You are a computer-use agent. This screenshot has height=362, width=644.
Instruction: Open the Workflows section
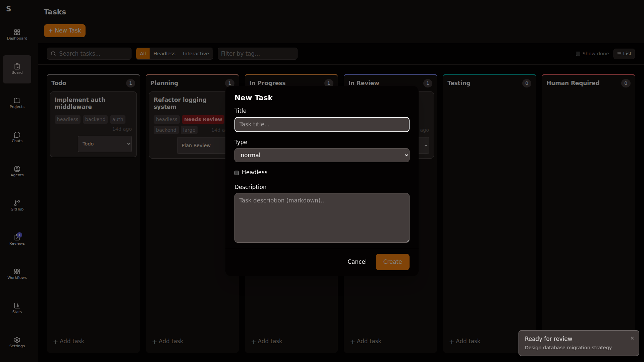coord(17,274)
